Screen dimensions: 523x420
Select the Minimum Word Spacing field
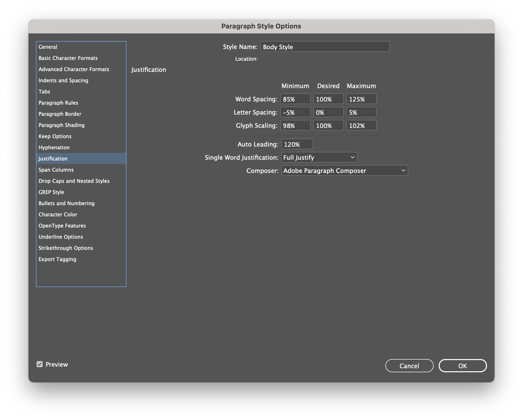point(295,99)
